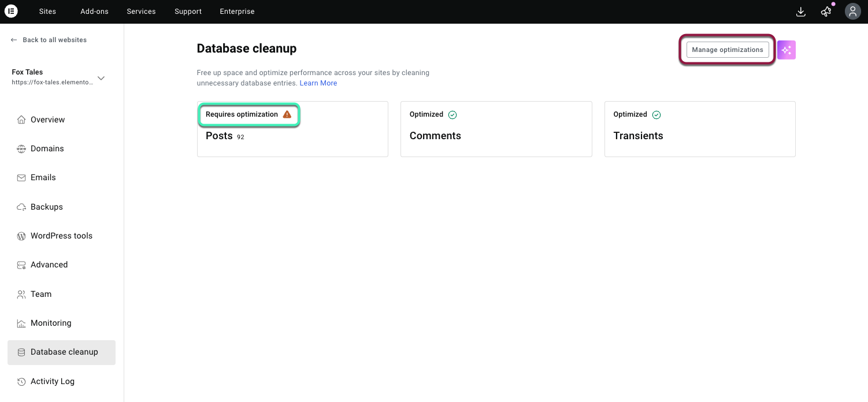Expand the Fox Tales site dropdown
The height and width of the screenshot is (402, 868).
pyautogui.click(x=101, y=79)
